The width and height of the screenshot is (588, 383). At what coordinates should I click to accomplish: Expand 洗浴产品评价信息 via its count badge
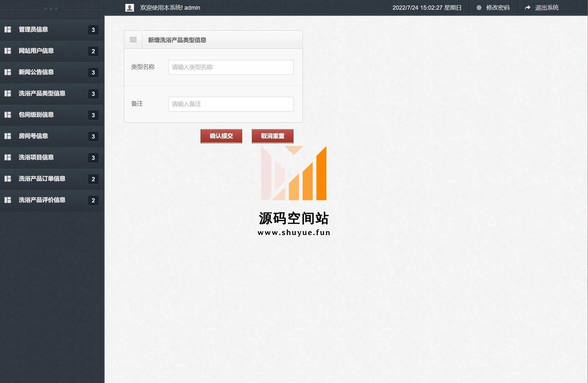(x=93, y=201)
